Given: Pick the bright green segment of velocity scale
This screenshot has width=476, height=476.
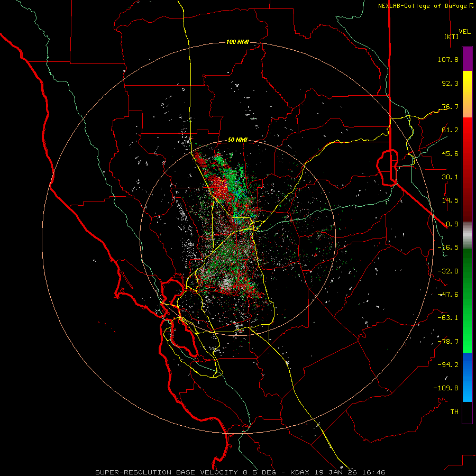Looking at the screenshot, I should (467, 334).
